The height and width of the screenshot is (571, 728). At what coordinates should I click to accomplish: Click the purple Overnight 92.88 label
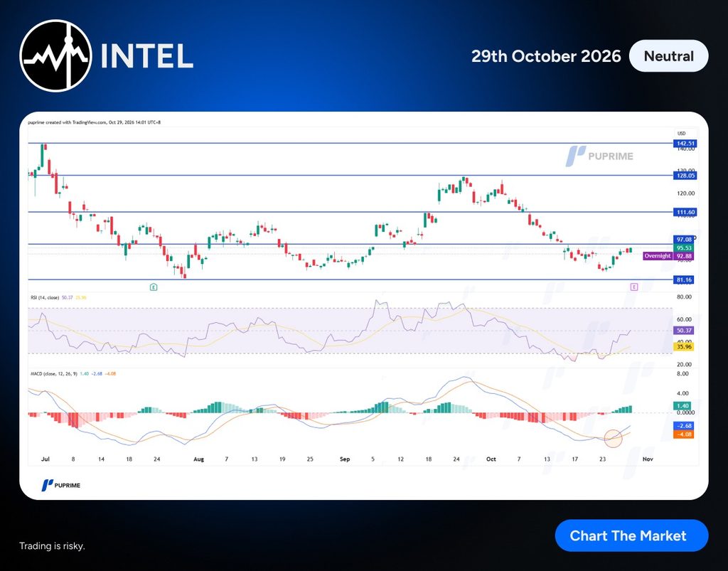pos(668,256)
